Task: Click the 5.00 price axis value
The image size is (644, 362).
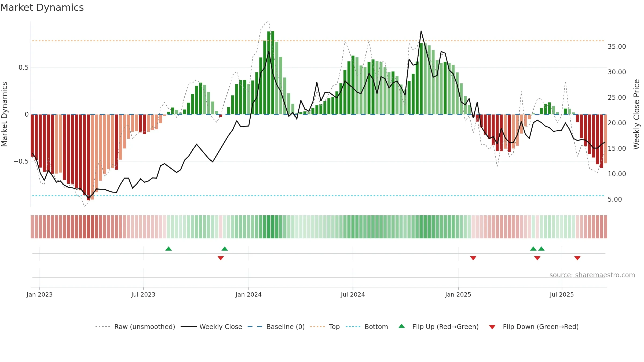Action: 615,199
